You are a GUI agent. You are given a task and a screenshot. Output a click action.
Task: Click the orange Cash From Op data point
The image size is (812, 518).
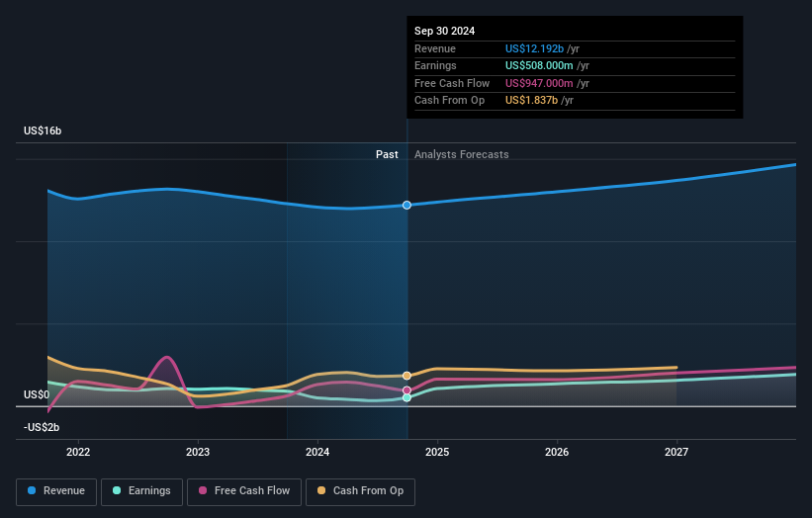click(407, 376)
